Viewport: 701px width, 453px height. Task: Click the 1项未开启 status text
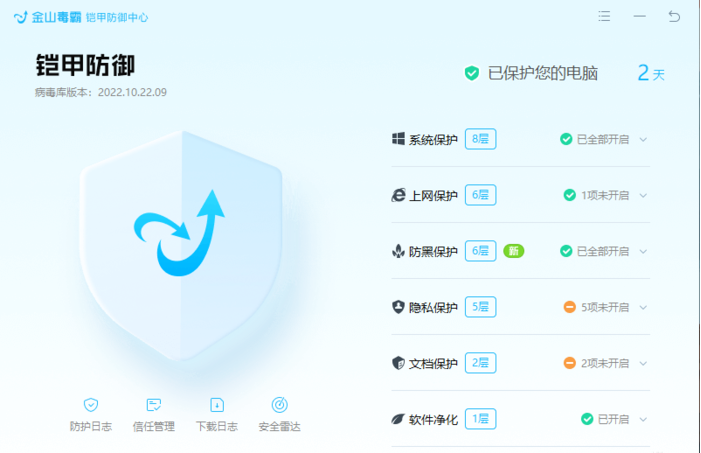[605, 195]
